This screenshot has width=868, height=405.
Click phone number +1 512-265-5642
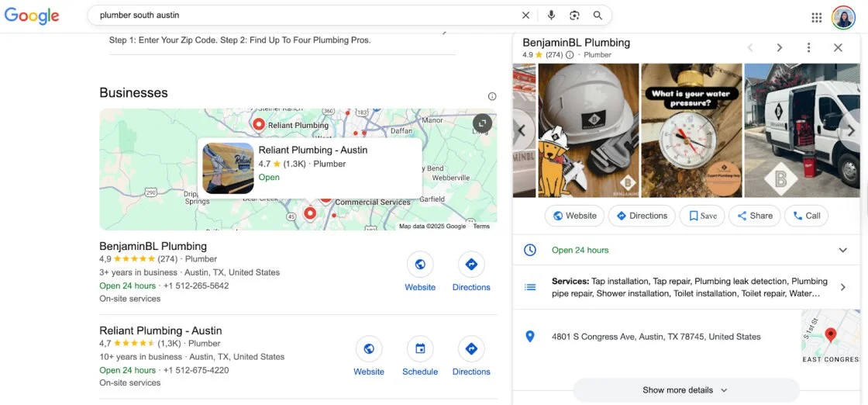pyautogui.click(x=196, y=286)
